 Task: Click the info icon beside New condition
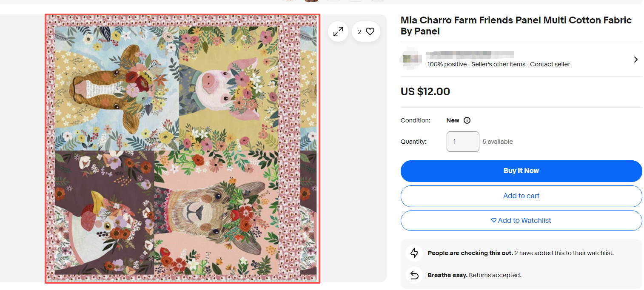[x=467, y=120]
